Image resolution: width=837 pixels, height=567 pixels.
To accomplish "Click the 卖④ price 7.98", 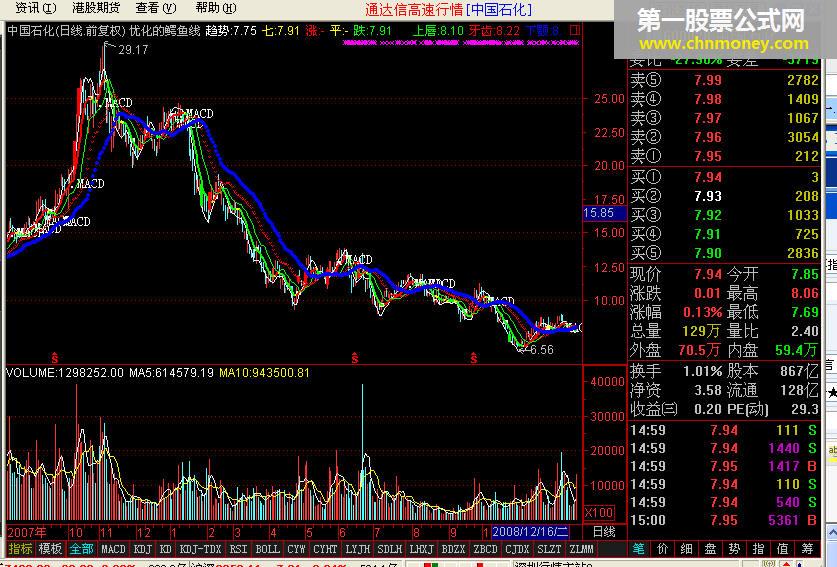I will coord(708,99).
